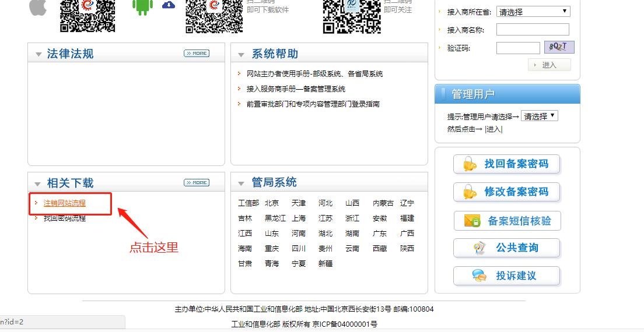
Task: Select 新疆 region link
Action: (325, 263)
